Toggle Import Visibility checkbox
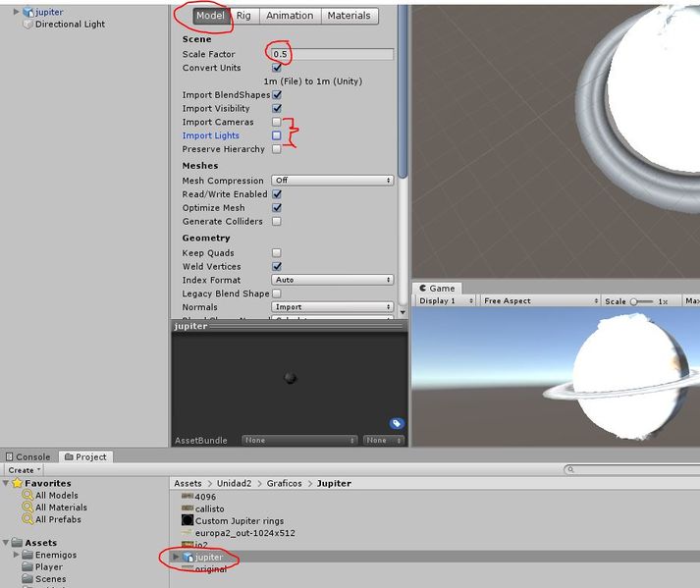Image resolution: width=700 pixels, height=588 pixels. click(277, 109)
